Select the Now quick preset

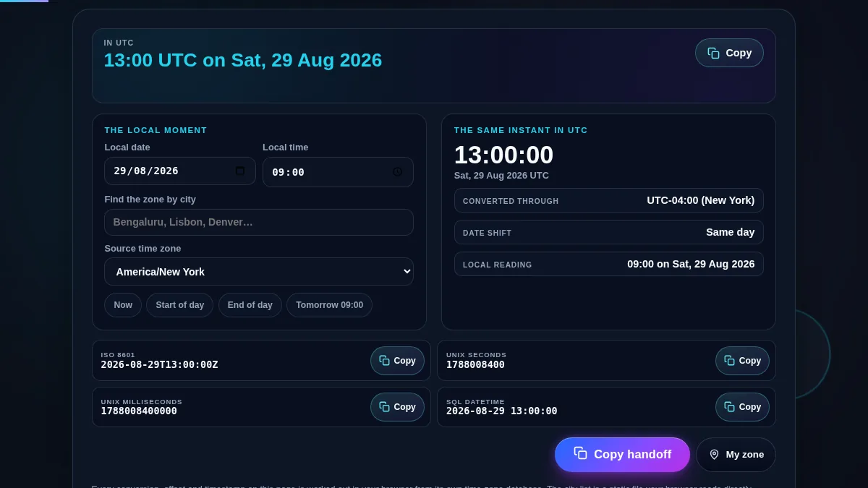click(x=123, y=305)
